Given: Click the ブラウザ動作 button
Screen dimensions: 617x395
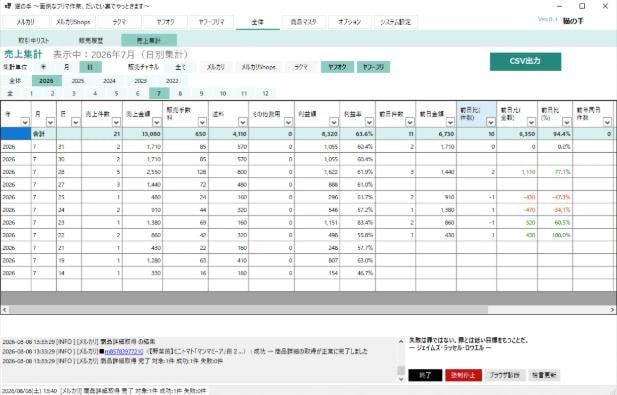Looking at the screenshot, I should point(504,375).
